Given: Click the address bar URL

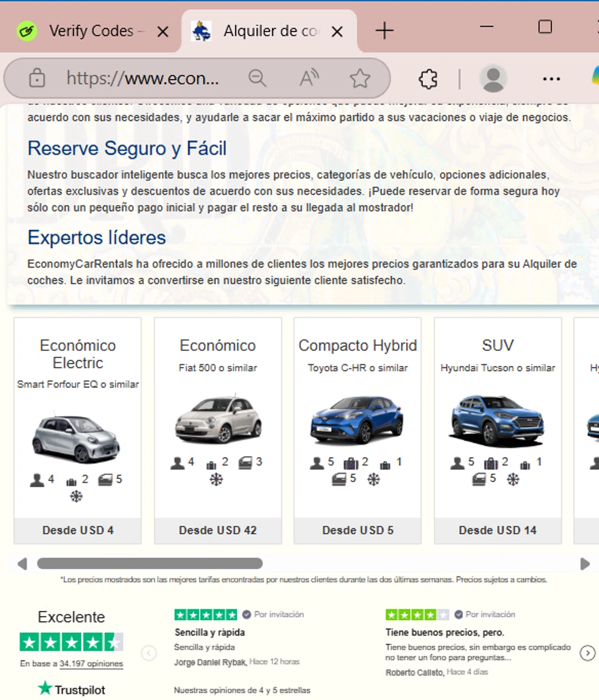Looking at the screenshot, I should coord(142,78).
